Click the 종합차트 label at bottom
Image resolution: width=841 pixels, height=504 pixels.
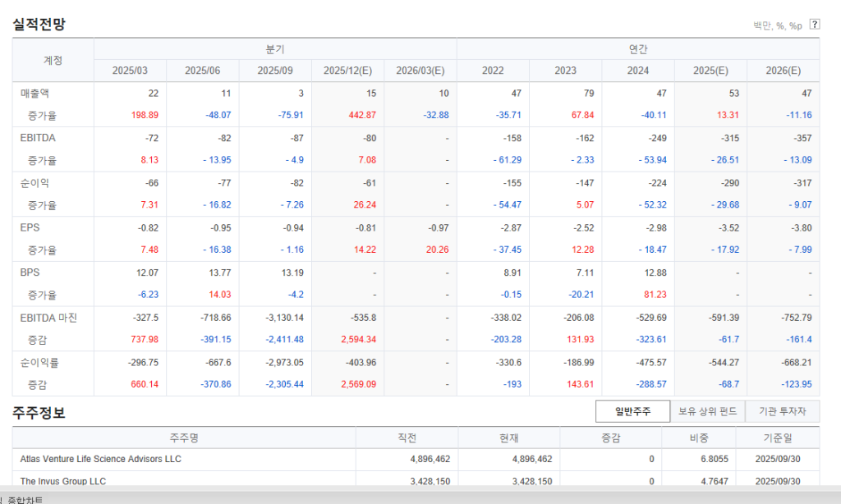coord(26,499)
